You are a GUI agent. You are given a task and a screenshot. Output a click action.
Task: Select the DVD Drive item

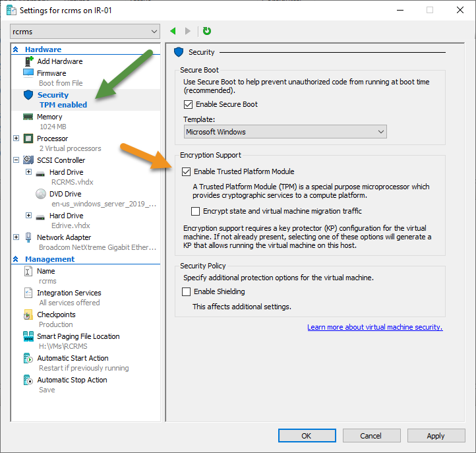[x=65, y=194]
